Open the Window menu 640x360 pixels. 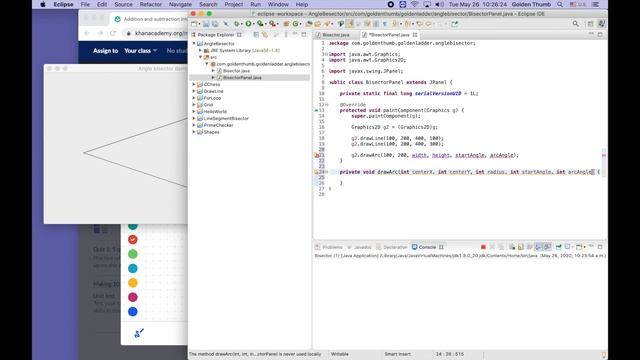[278, 4]
